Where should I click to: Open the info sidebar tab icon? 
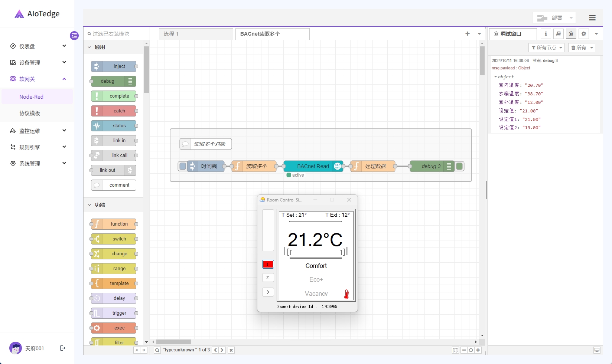click(546, 34)
